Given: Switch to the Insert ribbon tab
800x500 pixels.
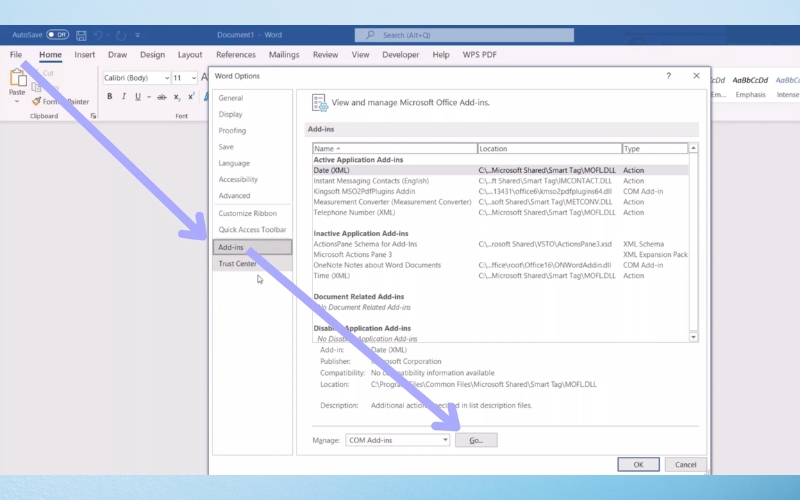Looking at the screenshot, I should tap(84, 55).
